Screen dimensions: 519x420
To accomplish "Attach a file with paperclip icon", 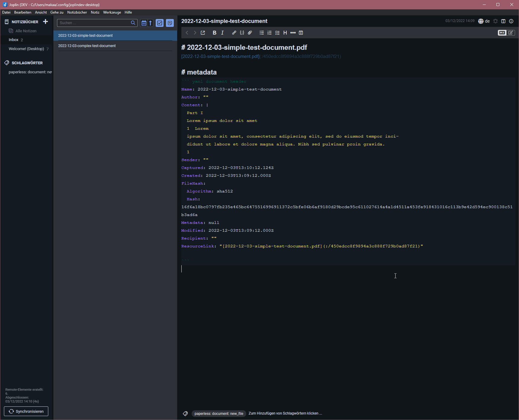I will tap(250, 33).
